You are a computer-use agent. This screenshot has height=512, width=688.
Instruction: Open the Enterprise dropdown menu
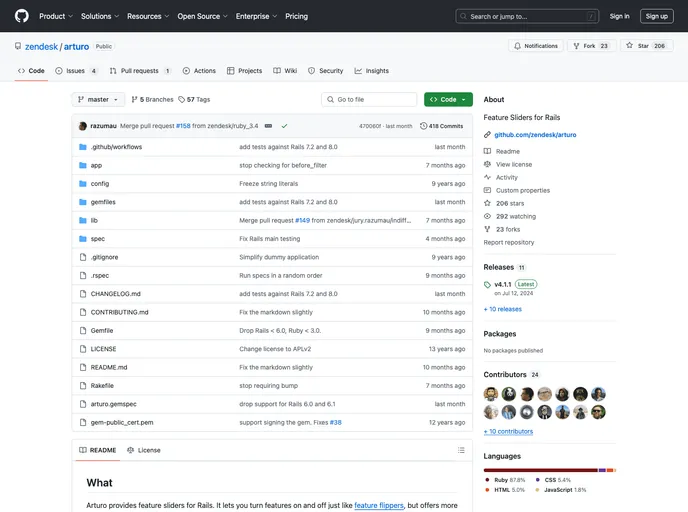pos(256,16)
